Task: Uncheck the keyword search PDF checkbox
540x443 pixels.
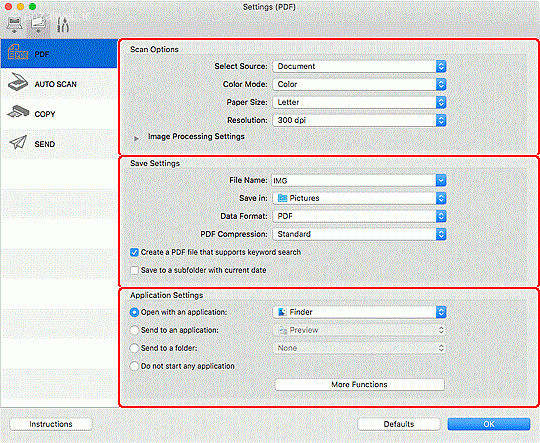Action: tap(134, 252)
